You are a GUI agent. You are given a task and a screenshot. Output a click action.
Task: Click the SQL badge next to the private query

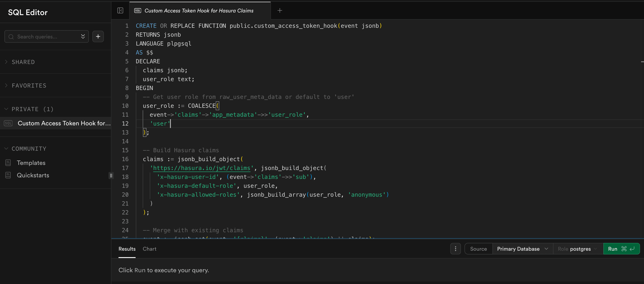tap(8, 123)
